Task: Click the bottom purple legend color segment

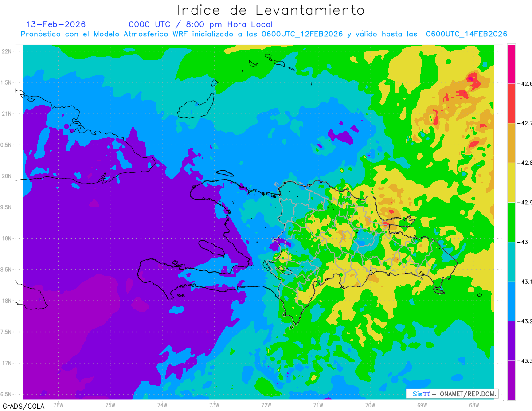Action: (511, 380)
